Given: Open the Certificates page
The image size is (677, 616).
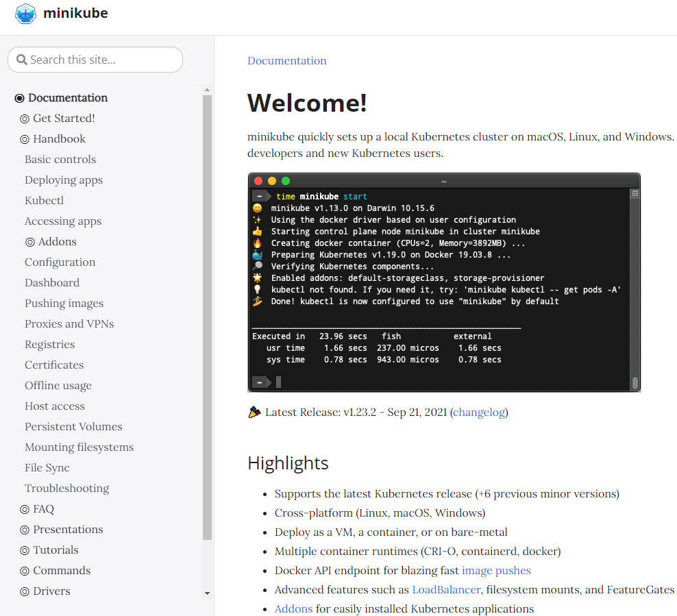Looking at the screenshot, I should click(54, 365).
